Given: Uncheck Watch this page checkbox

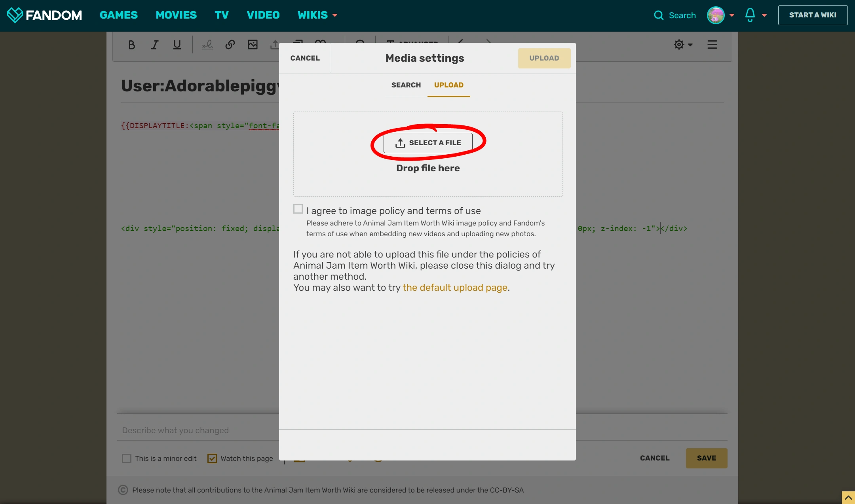Looking at the screenshot, I should point(212,459).
